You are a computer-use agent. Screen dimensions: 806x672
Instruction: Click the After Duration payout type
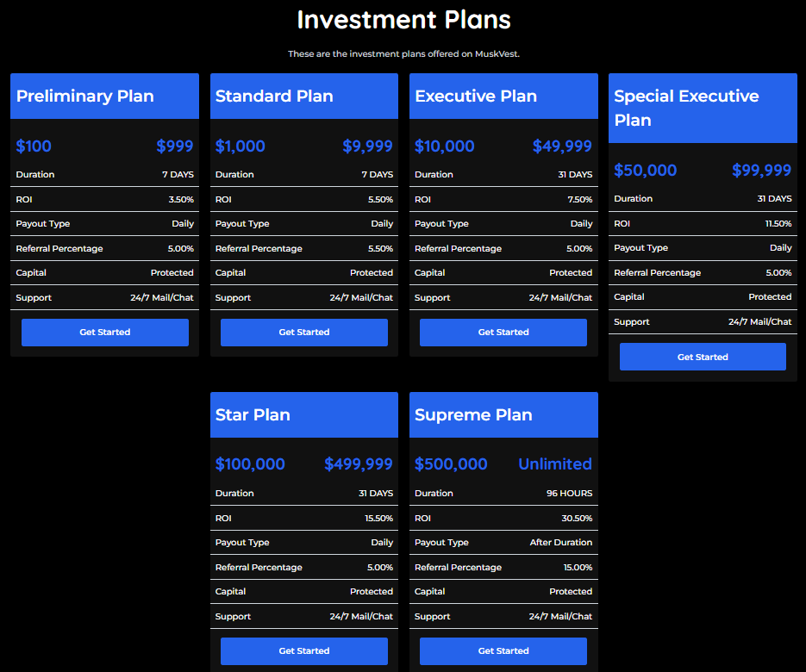[560, 543]
